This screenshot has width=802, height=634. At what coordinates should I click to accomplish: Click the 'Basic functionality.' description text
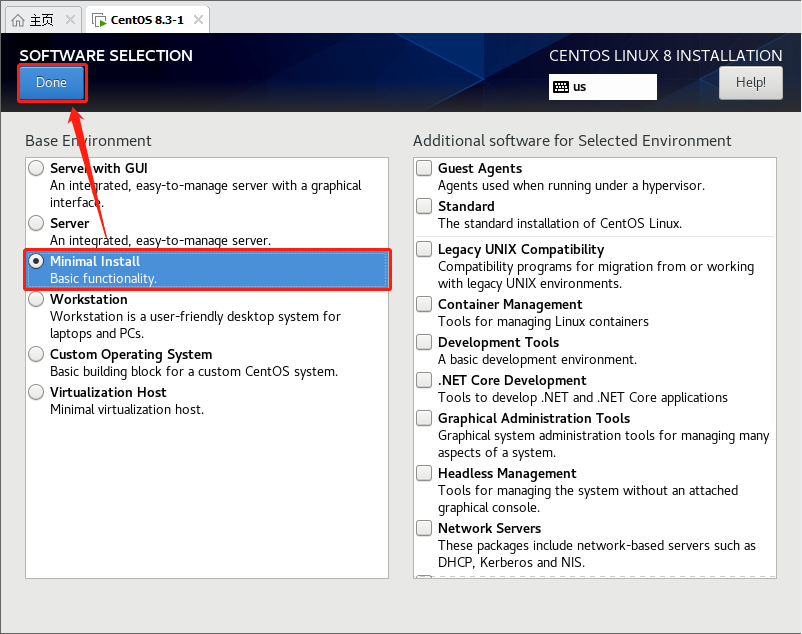point(103,279)
